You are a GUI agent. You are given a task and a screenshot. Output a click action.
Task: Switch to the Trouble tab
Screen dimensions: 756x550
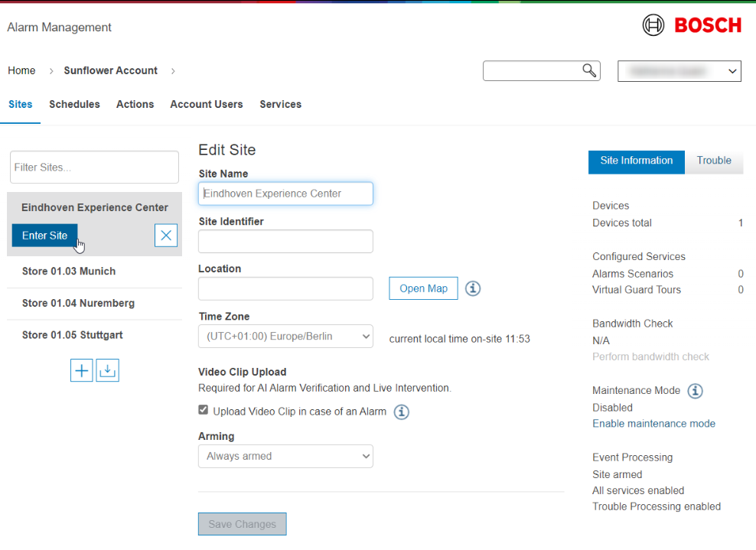tap(713, 161)
